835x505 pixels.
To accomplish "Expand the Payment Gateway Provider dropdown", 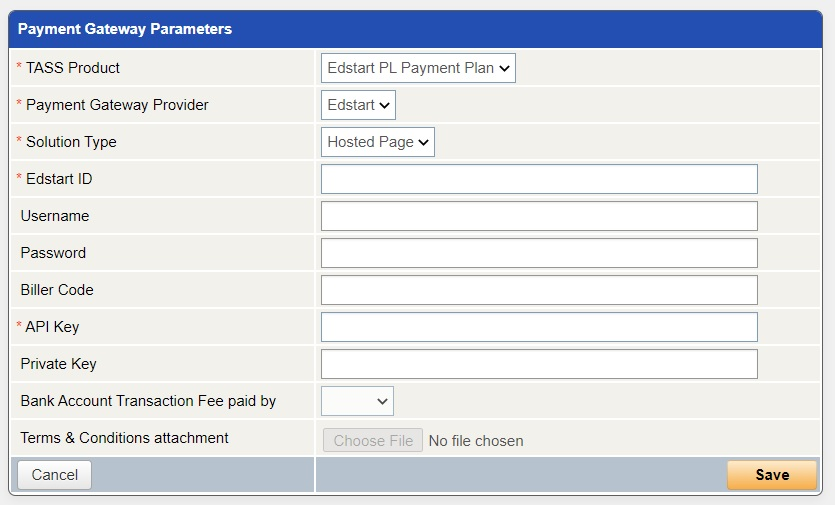I will [358, 105].
